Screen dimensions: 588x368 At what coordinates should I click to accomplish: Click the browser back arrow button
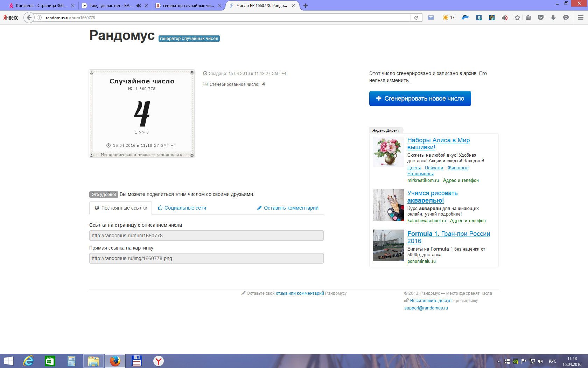(x=29, y=18)
